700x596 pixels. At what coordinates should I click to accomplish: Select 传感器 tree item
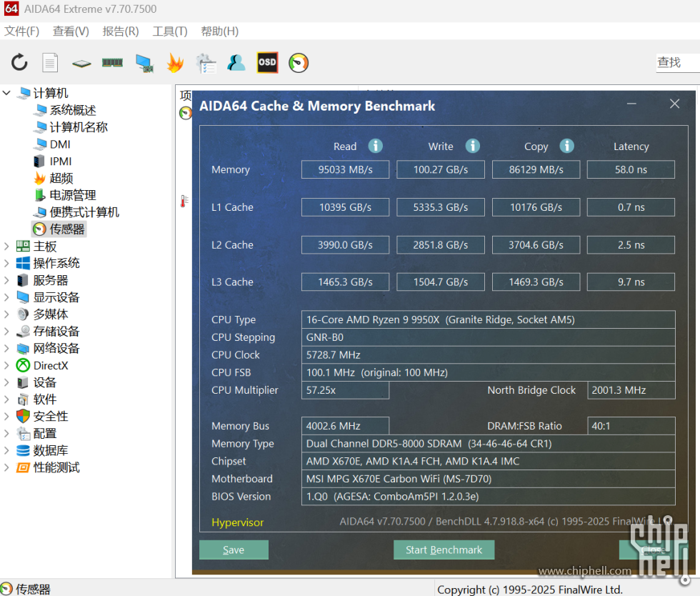pos(59,229)
